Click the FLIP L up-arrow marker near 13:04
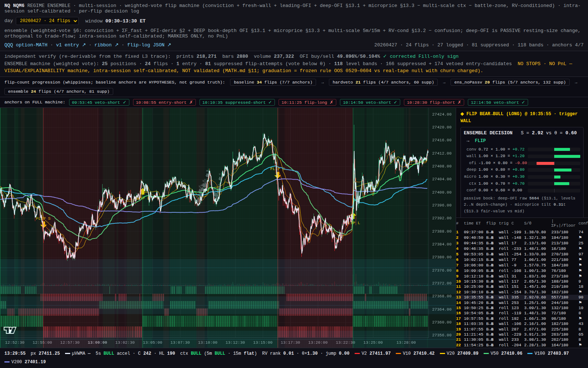The width and height of the screenshot is (588, 368). [143, 192]
